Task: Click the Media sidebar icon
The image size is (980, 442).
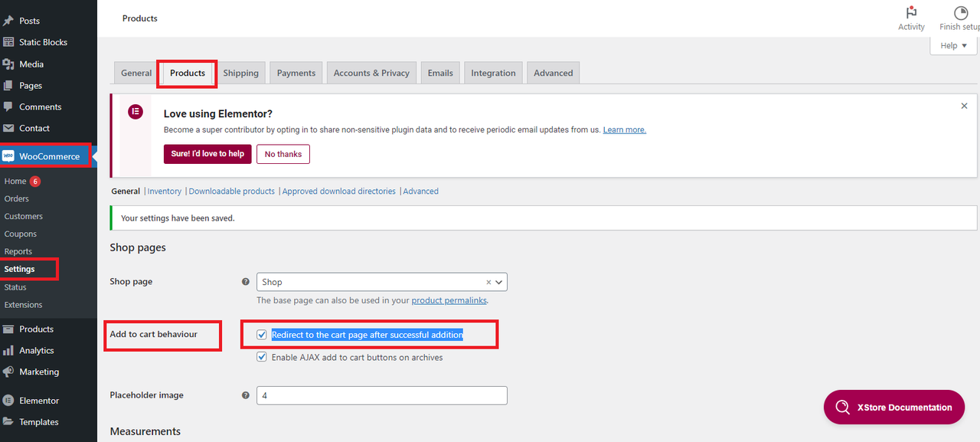Action: pyautogui.click(x=8, y=64)
